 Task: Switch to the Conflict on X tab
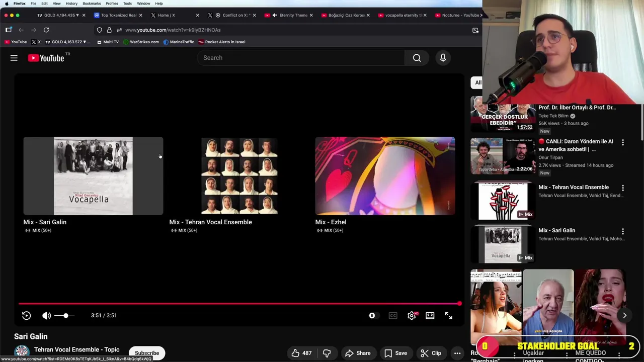[x=236, y=15]
